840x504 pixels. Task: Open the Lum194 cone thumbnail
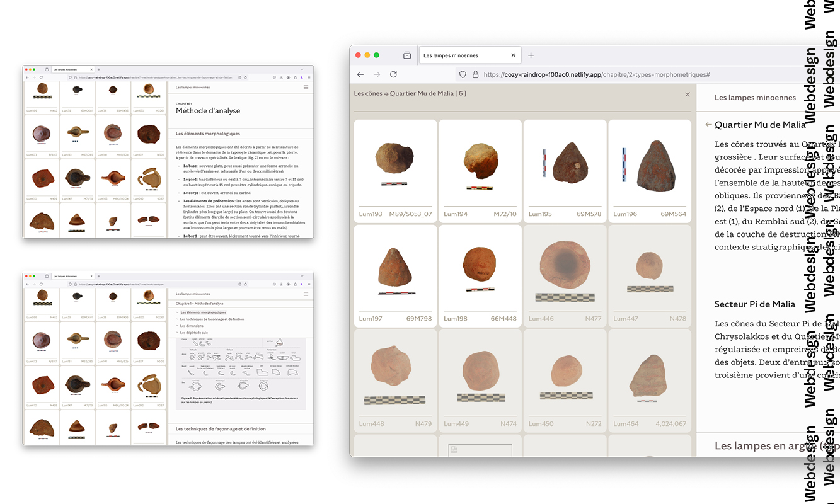tap(480, 171)
